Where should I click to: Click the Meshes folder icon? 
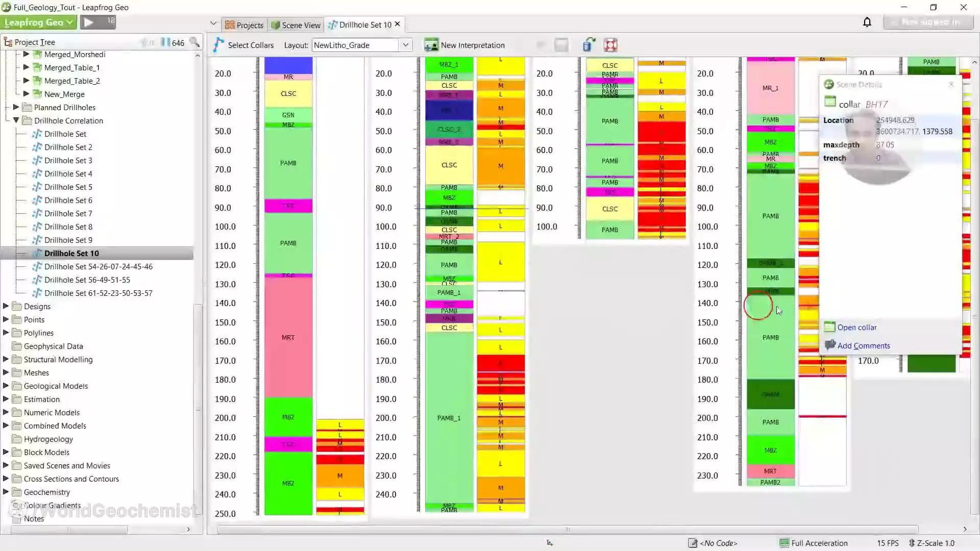click(x=16, y=372)
